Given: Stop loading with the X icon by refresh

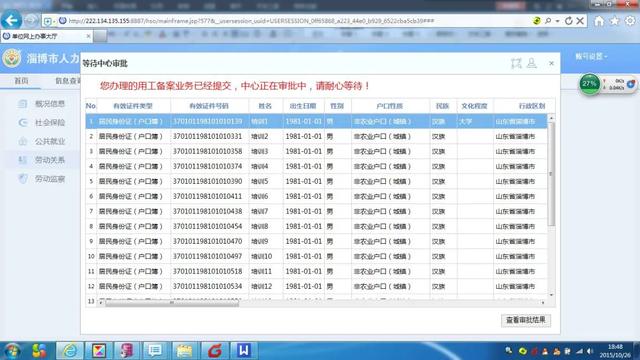Looking at the screenshot, I should 580,21.
